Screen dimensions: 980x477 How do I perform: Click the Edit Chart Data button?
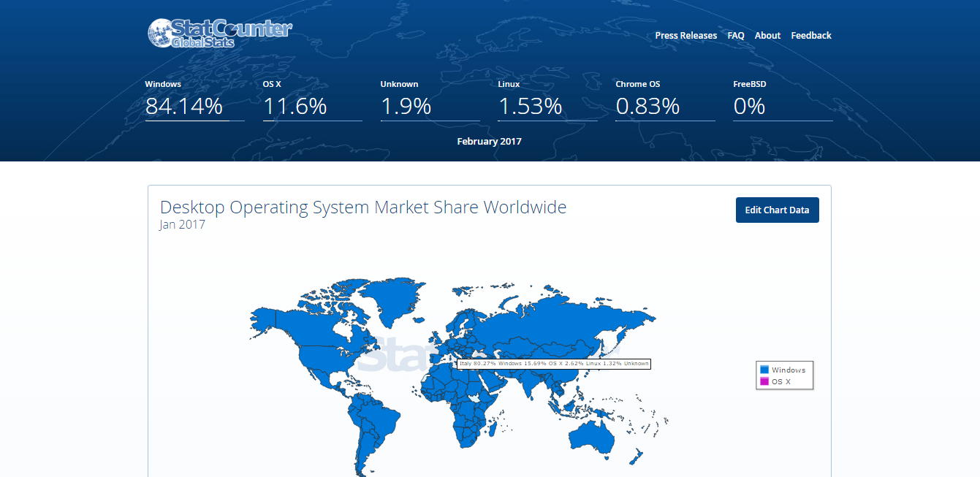click(777, 210)
